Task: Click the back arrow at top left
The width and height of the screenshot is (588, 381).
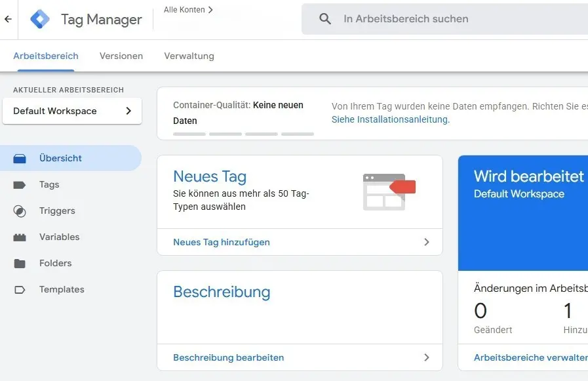Action: (10, 19)
